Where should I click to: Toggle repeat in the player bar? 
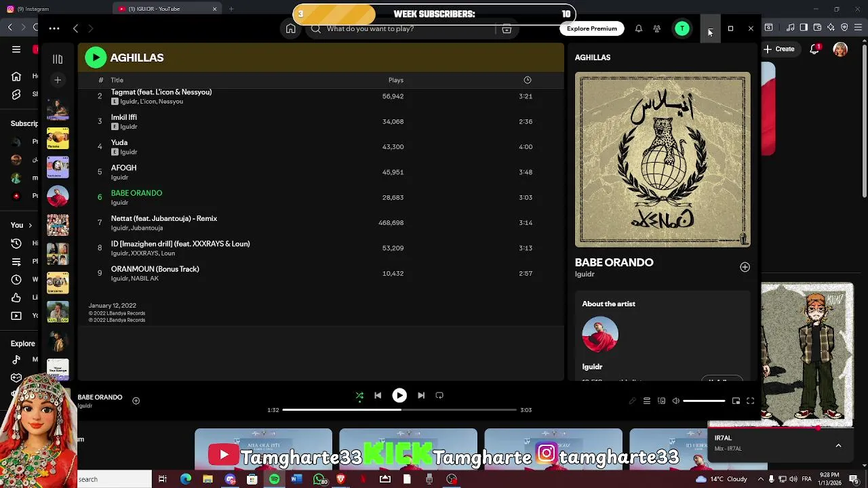[439, 395]
